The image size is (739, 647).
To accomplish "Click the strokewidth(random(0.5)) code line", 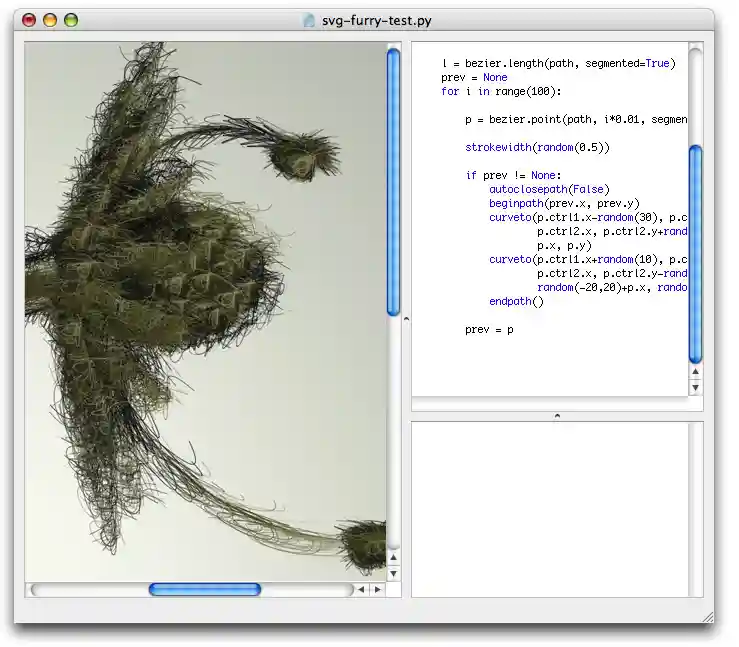I will [537, 147].
